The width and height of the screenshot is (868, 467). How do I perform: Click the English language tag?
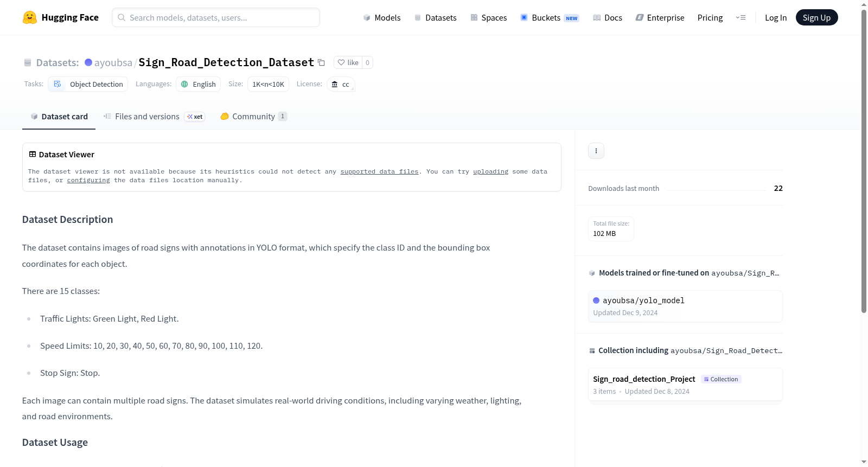[198, 84]
